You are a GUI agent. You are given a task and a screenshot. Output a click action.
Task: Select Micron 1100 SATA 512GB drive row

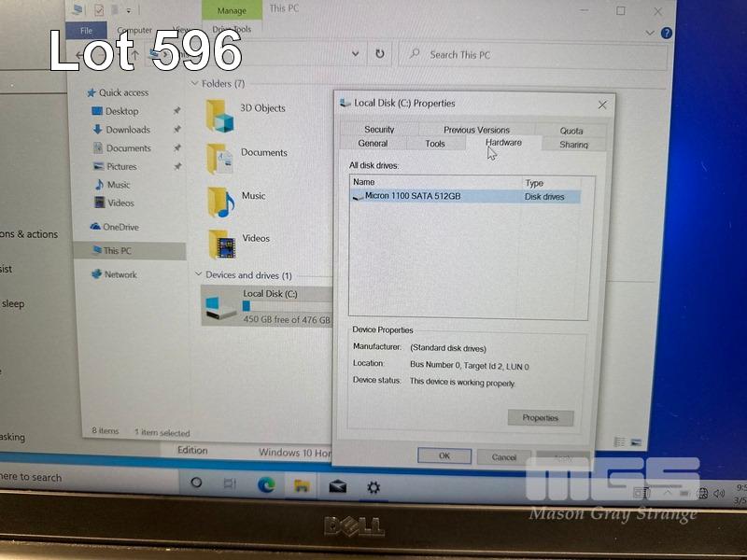(413, 196)
